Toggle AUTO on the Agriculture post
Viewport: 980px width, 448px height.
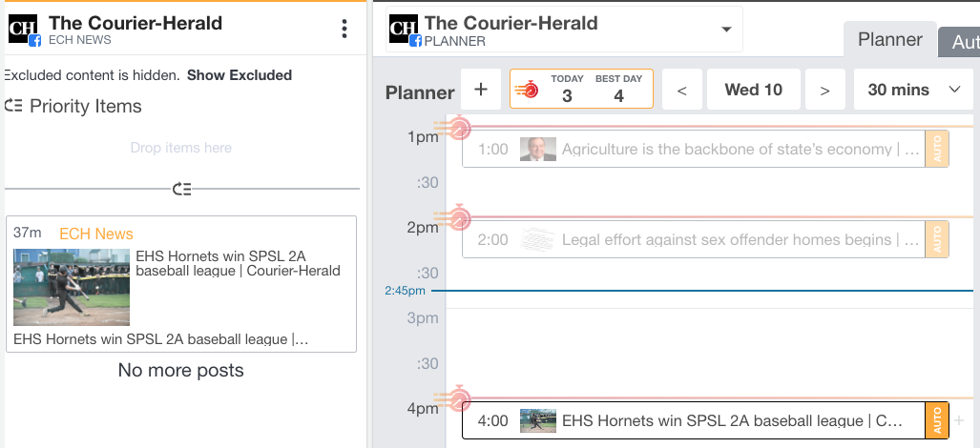coord(937,149)
